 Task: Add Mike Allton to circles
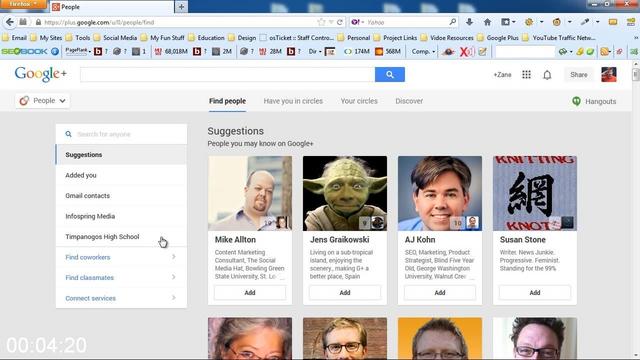click(250, 293)
